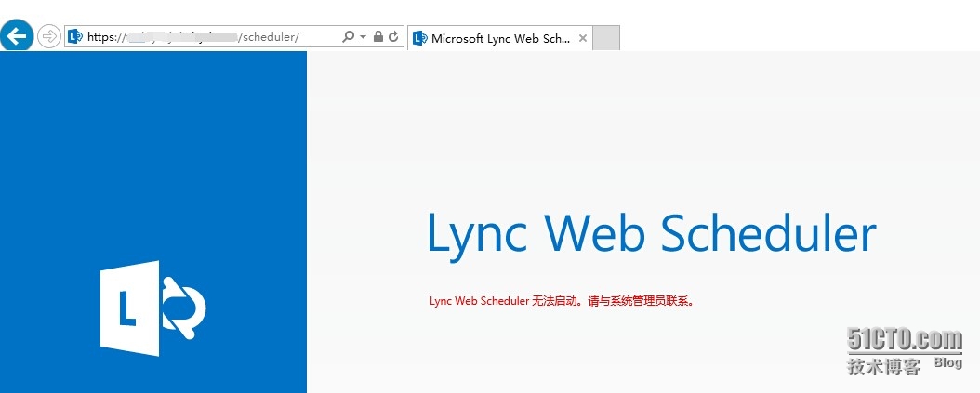This screenshot has height=393, width=980.
Task: Click the large Lync logo on blue panel
Action: 153,308
